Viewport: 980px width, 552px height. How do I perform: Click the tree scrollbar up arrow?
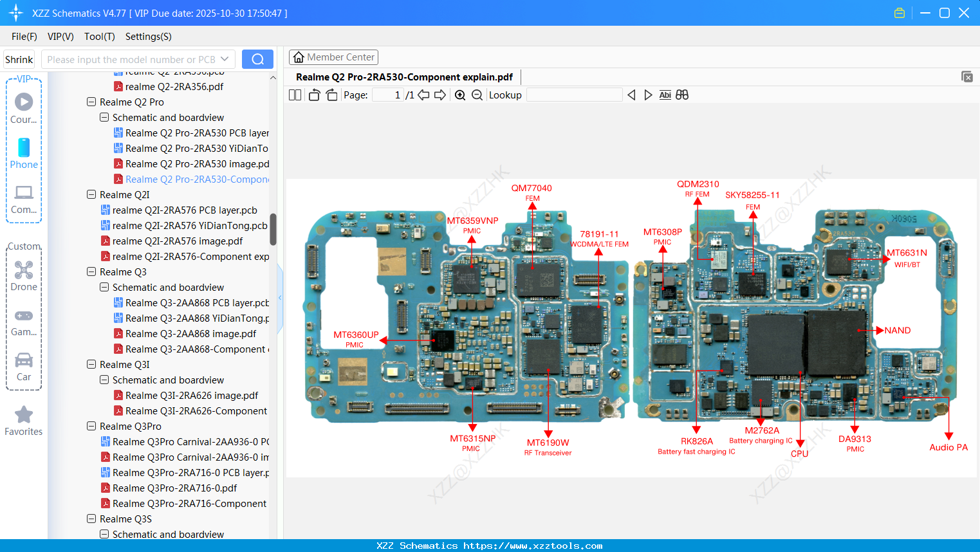(x=273, y=78)
